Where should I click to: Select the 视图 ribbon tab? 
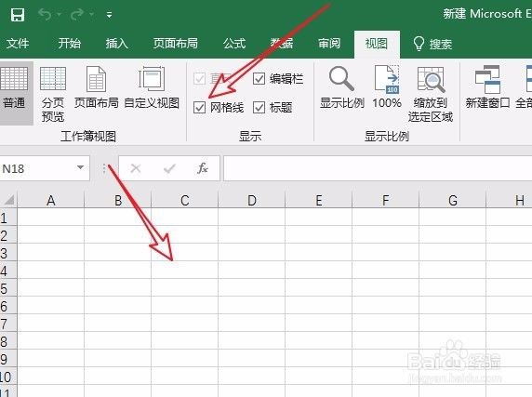pos(377,44)
